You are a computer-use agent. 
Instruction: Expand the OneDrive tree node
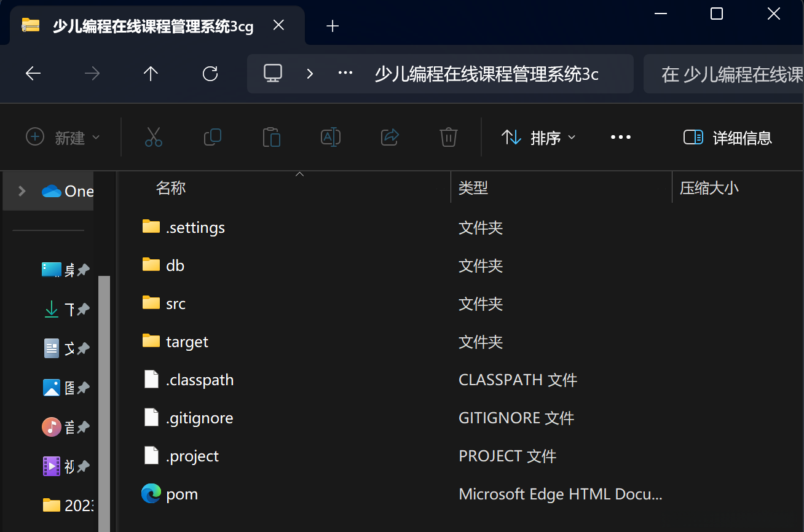pyautogui.click(x=22, y=191)
